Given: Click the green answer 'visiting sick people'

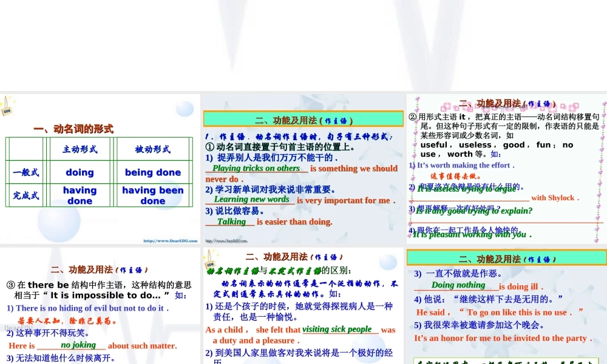Looking at the screenshot, I should [337, 329].
